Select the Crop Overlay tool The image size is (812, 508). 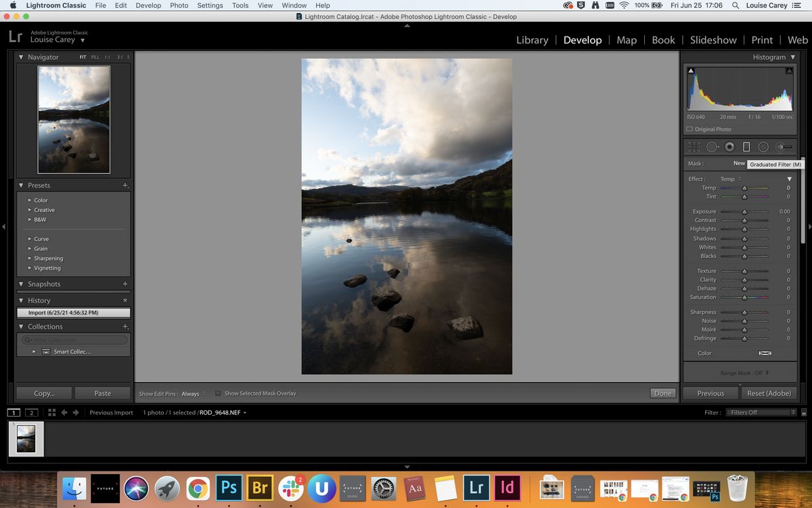[694, 146]
